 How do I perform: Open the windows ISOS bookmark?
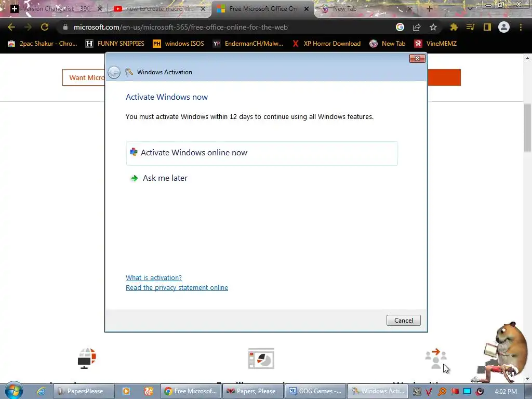179,44
